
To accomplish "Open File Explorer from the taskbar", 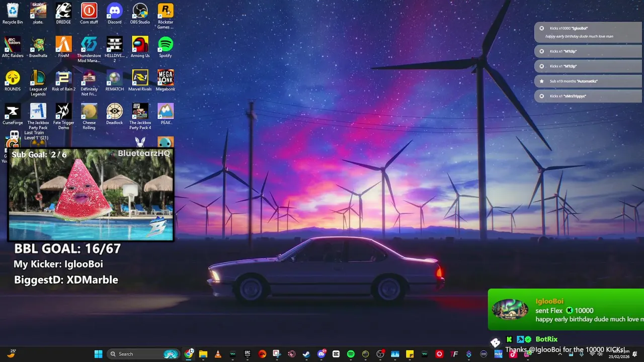I will pyautogui.click(x=203, y=354).
